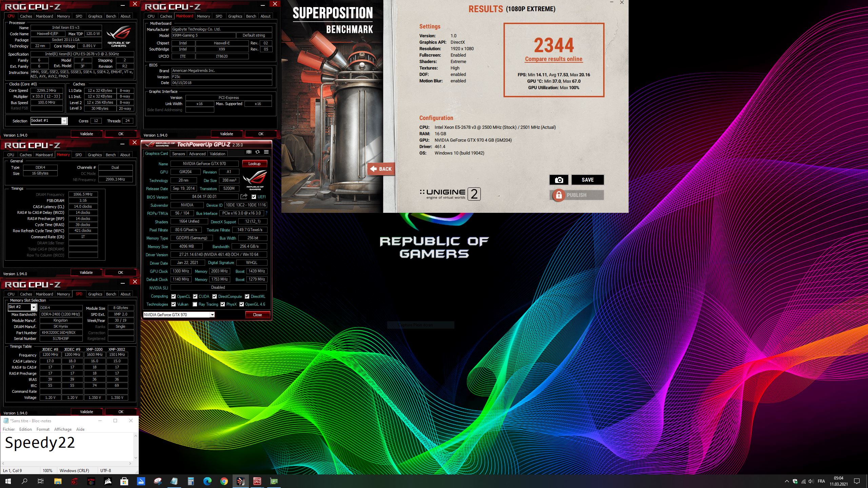The image size is (868, 488).
Task: Click Superposition camera screenshot button
Action: 559,180
